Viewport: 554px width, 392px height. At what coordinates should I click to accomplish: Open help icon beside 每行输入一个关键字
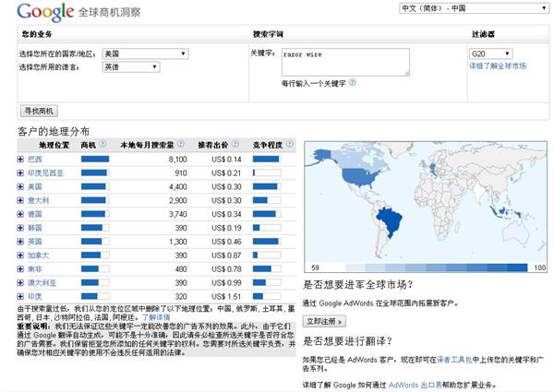point(353,83)
